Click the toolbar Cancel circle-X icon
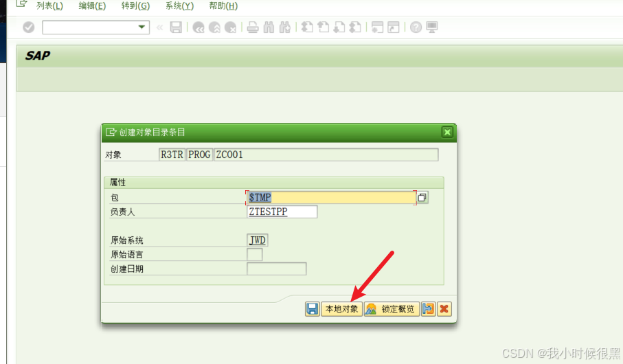 coord(230,27)
